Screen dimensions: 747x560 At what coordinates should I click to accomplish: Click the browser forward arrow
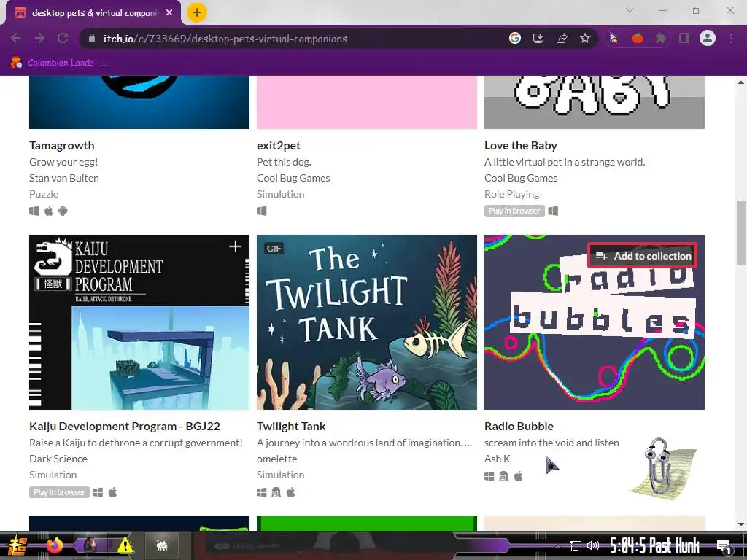[39, 39]
